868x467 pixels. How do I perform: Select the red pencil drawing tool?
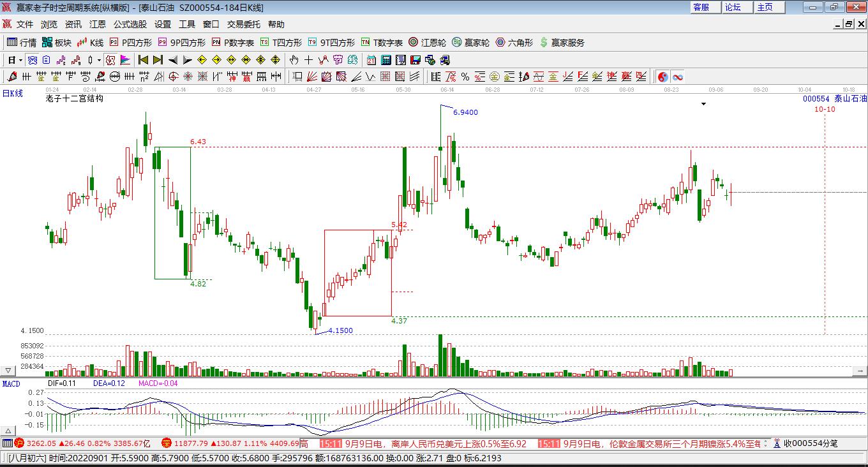pos(11,77)
